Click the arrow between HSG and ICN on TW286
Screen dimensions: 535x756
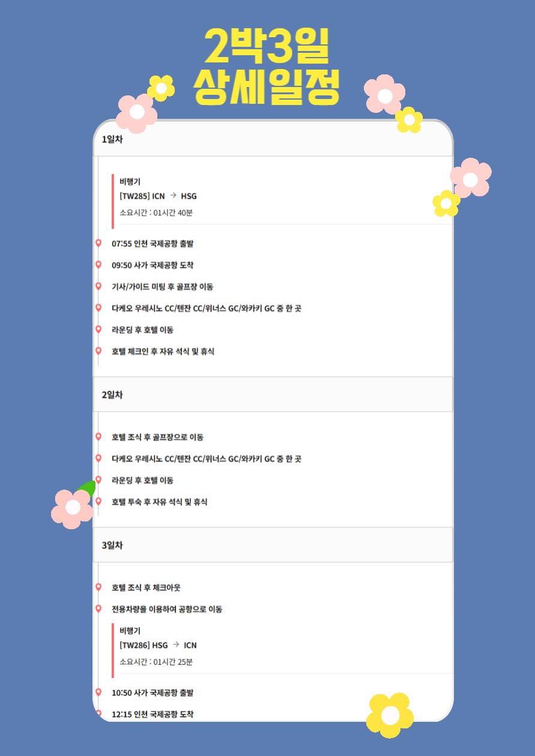point(176,645)
